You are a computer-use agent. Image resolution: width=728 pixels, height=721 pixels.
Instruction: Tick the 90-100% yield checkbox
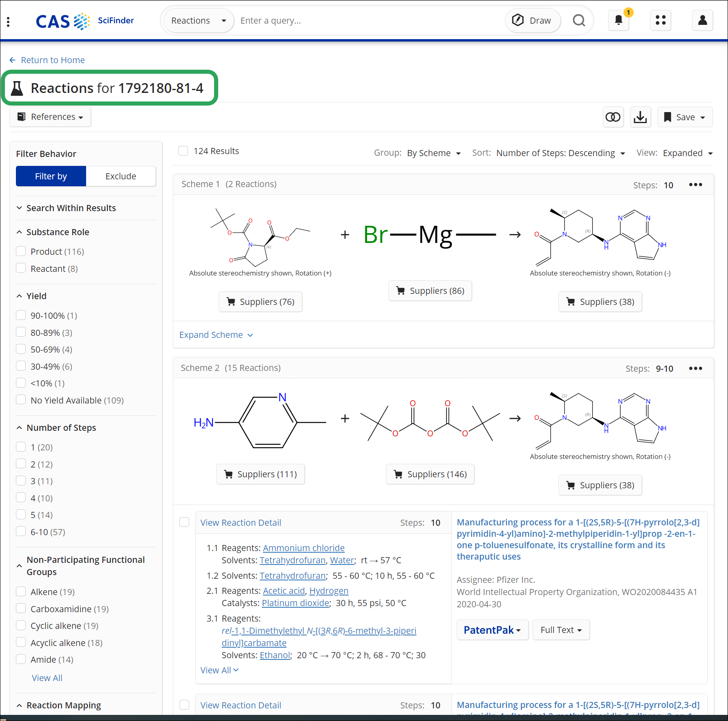21,315
